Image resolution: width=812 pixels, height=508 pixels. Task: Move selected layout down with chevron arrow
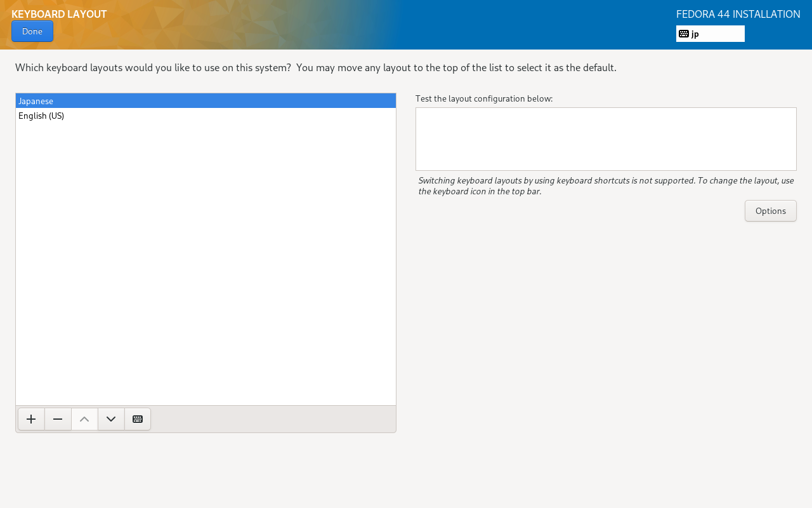pyautogui.click(x=111, y=419)
